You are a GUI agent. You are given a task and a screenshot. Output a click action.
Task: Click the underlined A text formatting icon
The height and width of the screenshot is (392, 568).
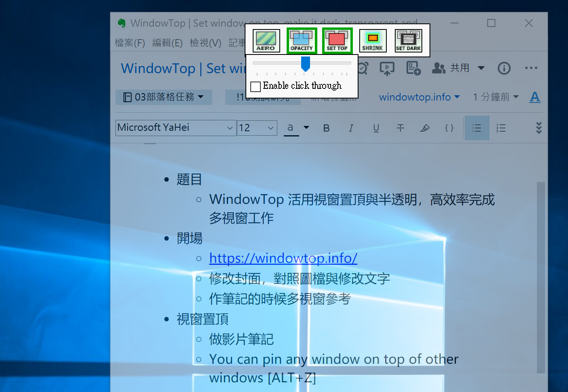point(534,97)
